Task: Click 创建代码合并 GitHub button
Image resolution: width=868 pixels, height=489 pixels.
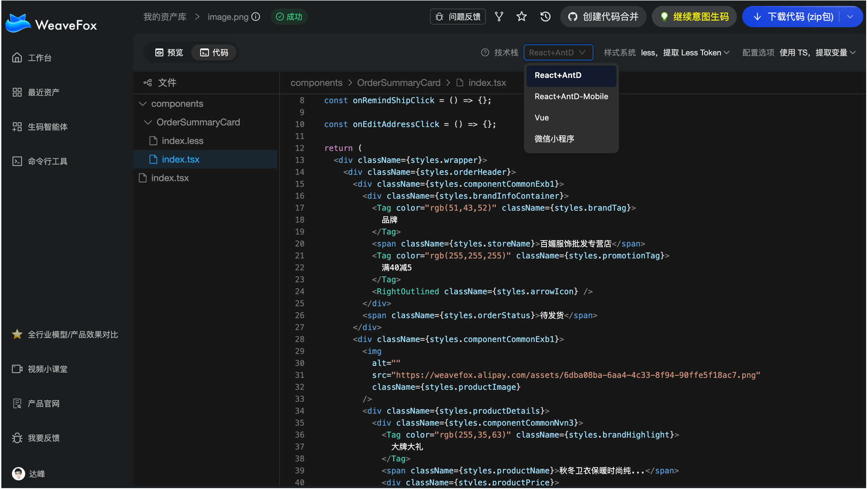Action: (603, 17)
